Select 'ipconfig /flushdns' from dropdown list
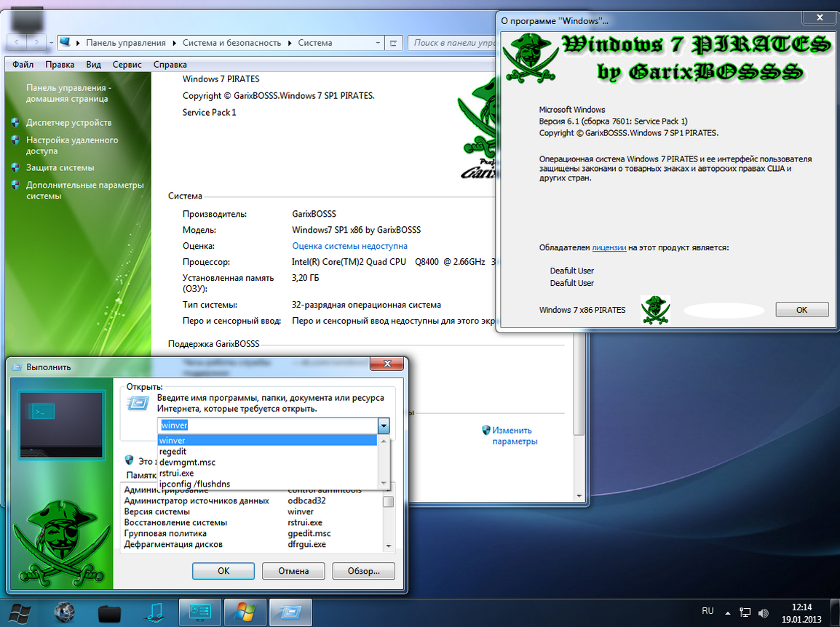The image size is (840, 627). point(267,484)
